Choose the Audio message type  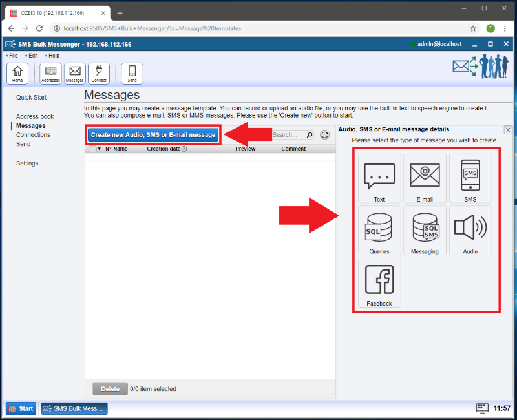(x=470, y=231)
